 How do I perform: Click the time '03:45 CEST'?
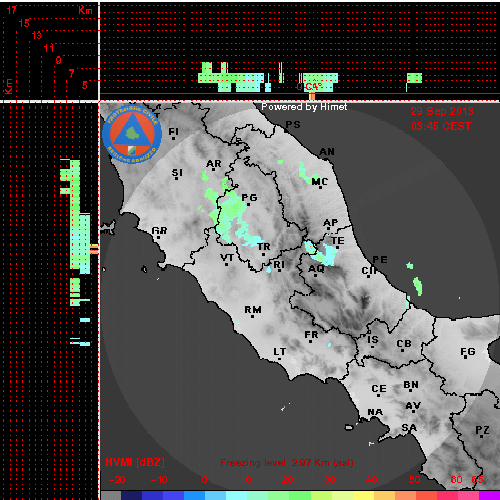pos(441,126)
